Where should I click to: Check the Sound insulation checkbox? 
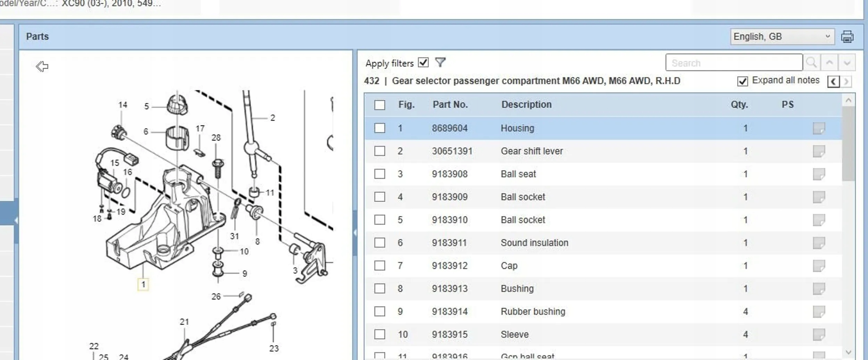[380, 243]
